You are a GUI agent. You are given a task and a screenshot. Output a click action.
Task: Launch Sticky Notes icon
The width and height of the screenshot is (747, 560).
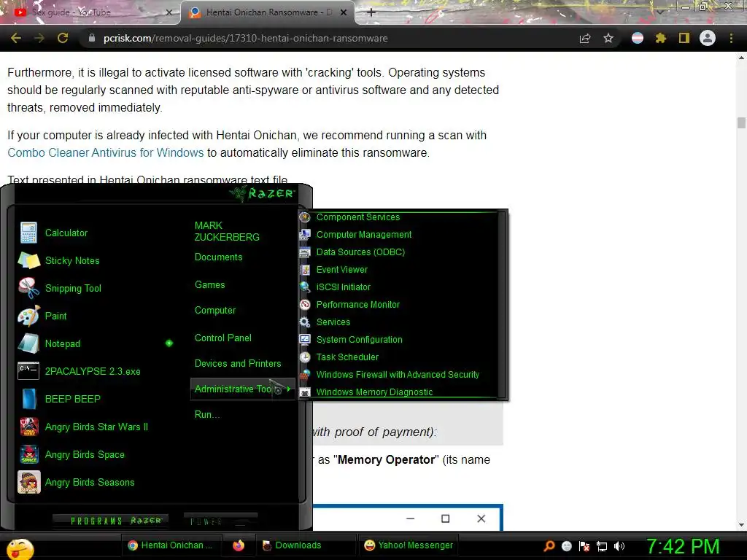click(28, 260)
